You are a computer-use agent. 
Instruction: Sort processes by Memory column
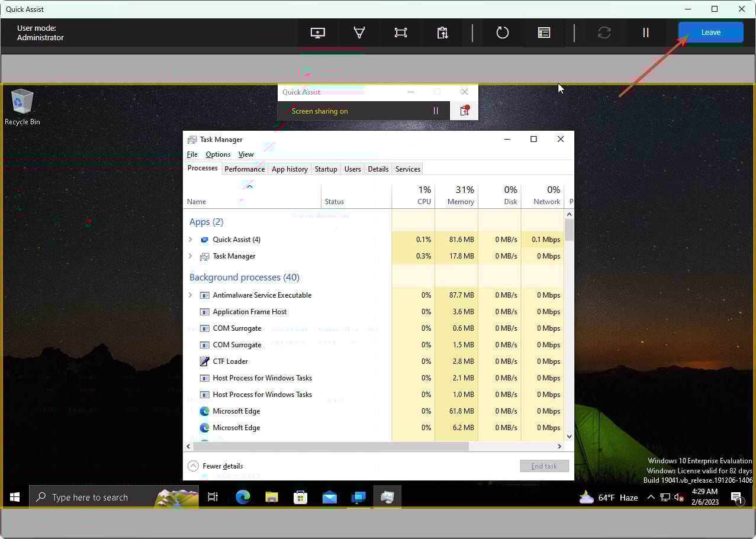coord(456,196)
